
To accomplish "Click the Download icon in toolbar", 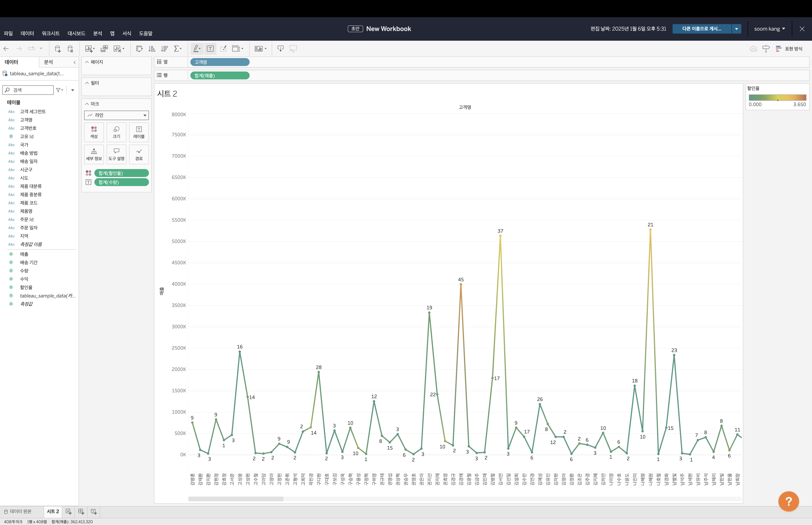I will tap(280, 49).
